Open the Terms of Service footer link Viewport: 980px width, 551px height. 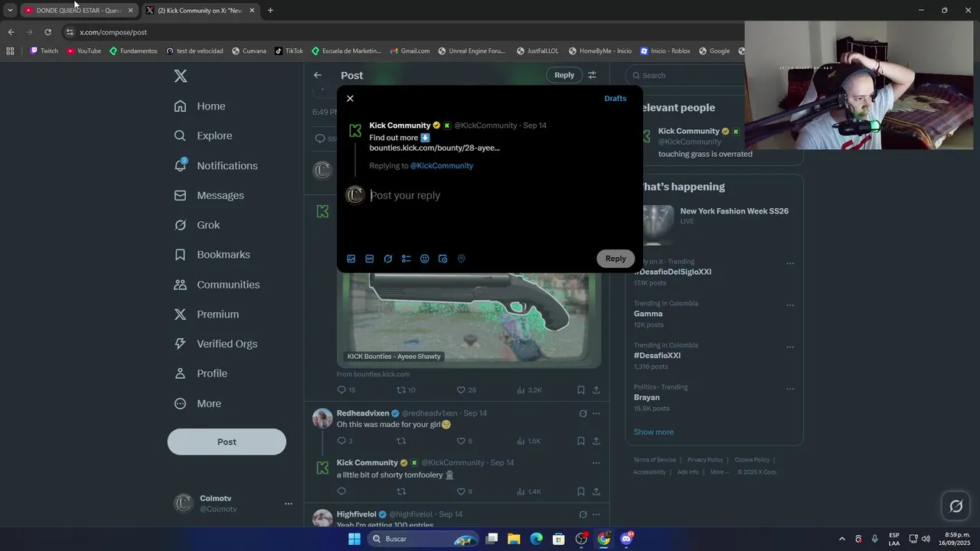click(655, 460)
